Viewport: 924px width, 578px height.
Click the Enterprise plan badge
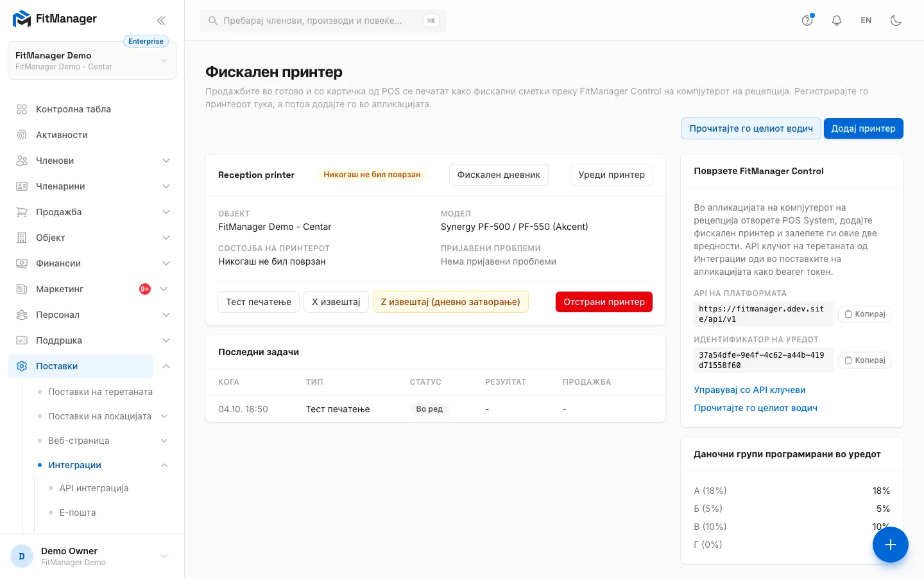click(146, 41)
